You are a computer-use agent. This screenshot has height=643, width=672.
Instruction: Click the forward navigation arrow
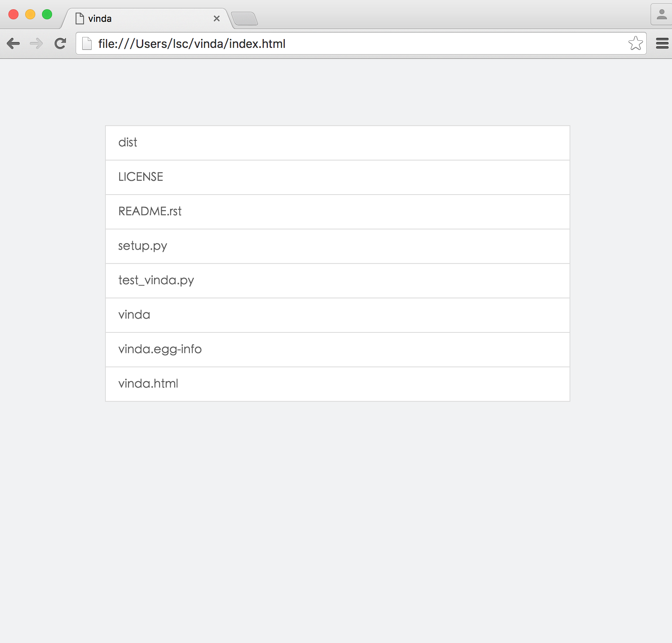[x=37, y=43]
